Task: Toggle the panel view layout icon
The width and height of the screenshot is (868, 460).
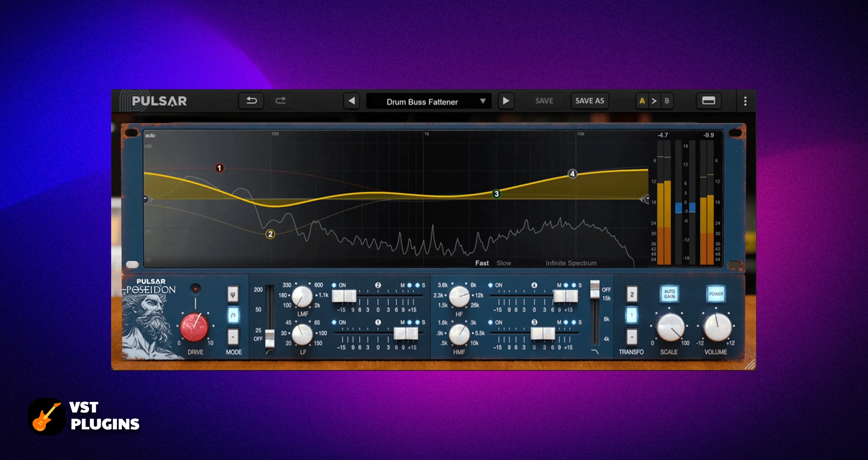Action: click(x=709, y=101)
